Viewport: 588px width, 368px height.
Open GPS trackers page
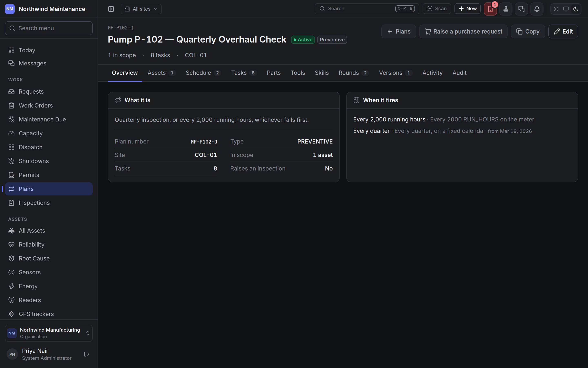(49, 314)
